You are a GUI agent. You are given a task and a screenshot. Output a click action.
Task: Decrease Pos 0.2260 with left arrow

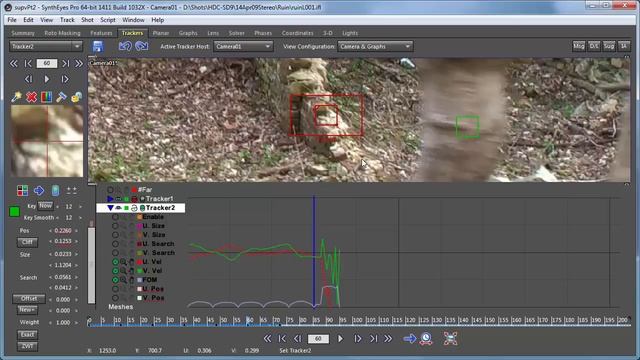[50, 231]
